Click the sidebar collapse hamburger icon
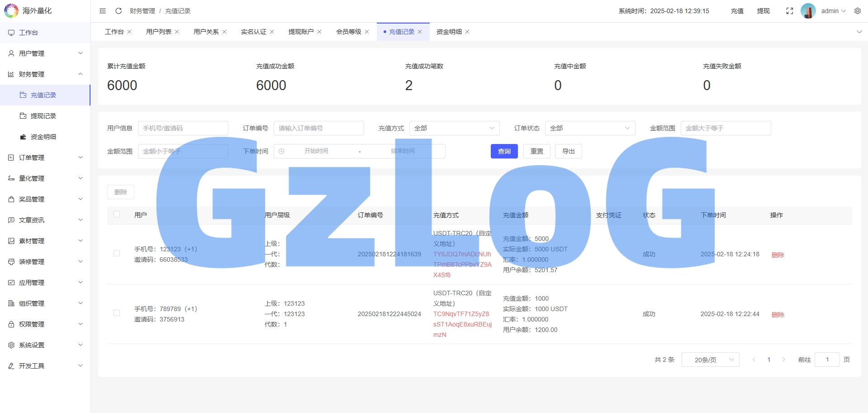Viewport: 868px width, 413px height. [x=103, y=11]
